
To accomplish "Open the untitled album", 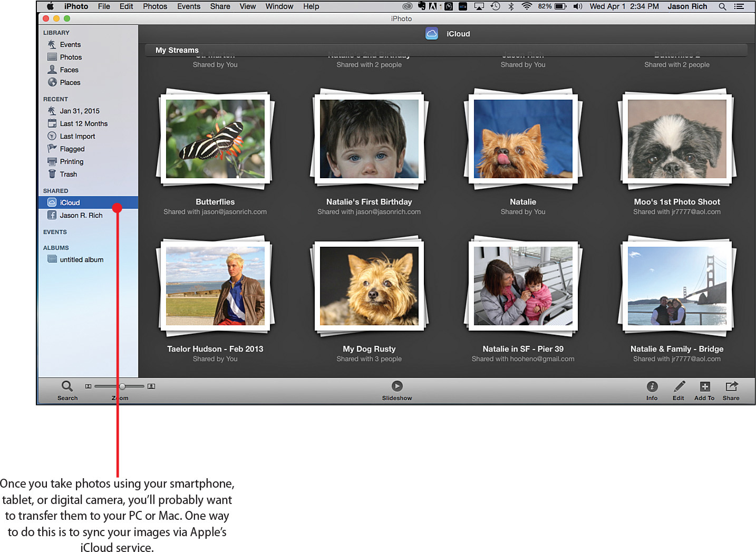I will pos(81,260).
